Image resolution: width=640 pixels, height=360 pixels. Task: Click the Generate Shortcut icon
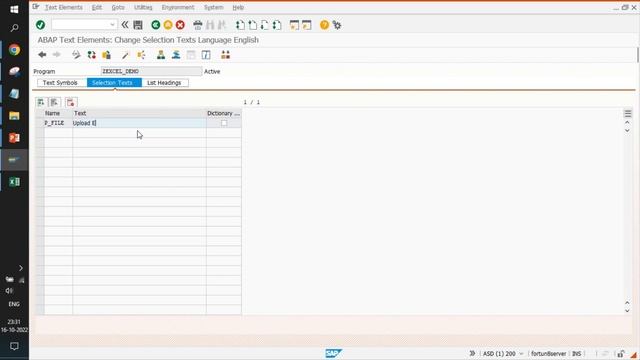[307, 25]
